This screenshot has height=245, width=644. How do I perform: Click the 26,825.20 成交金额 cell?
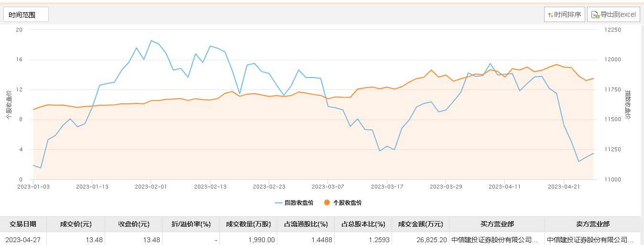[x=420, y=240]
